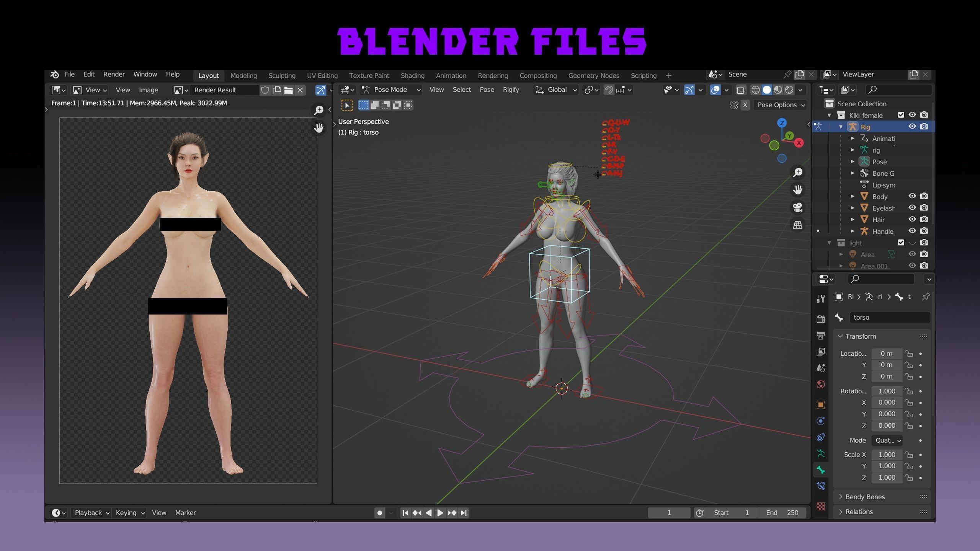980x551 pixels.
Task: Toggle the Scale X lock icon
Action: (x=909, y=455)
